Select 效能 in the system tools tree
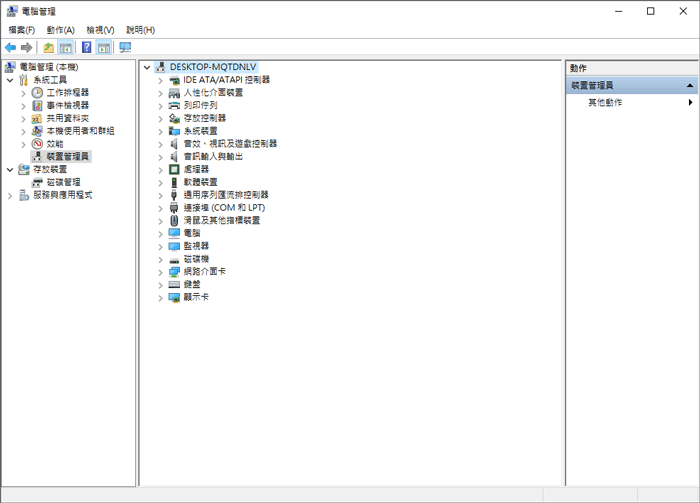The width and height of the screenshot is (700, 503). coord(54,143)
